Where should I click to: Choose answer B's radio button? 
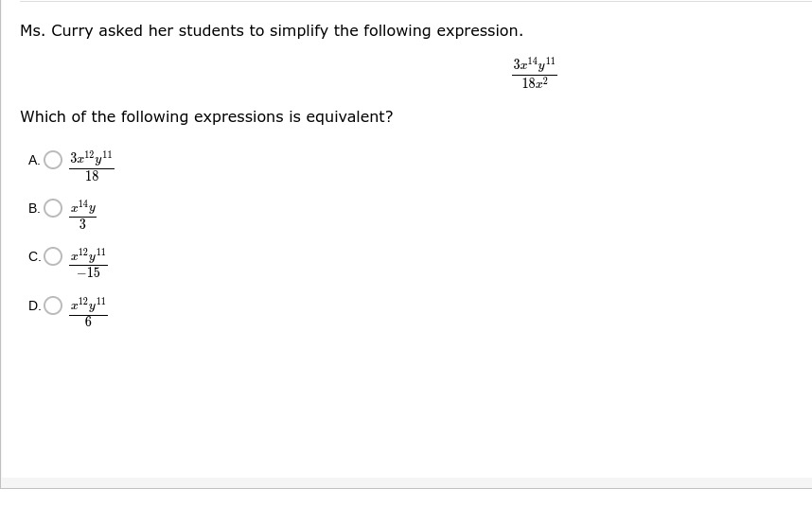pos(53,208)
